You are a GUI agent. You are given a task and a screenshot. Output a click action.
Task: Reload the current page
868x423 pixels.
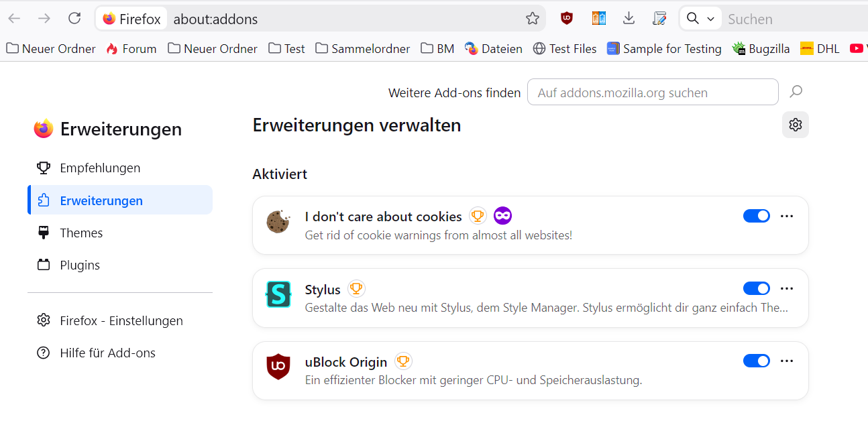(x=74, y=19)
